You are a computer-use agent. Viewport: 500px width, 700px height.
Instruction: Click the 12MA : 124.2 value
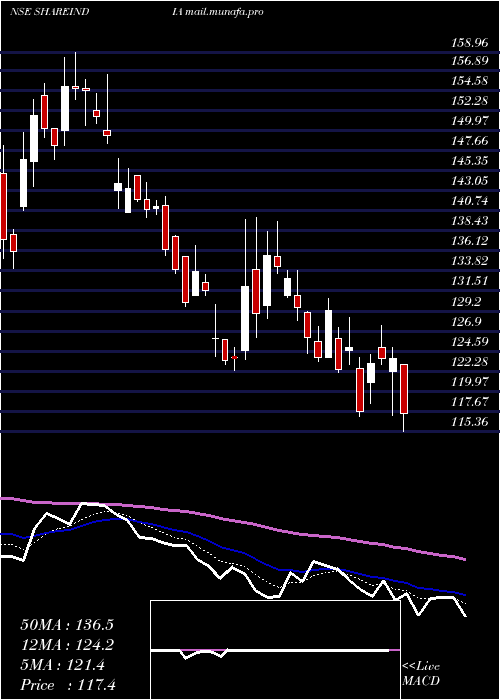(67, 645)
